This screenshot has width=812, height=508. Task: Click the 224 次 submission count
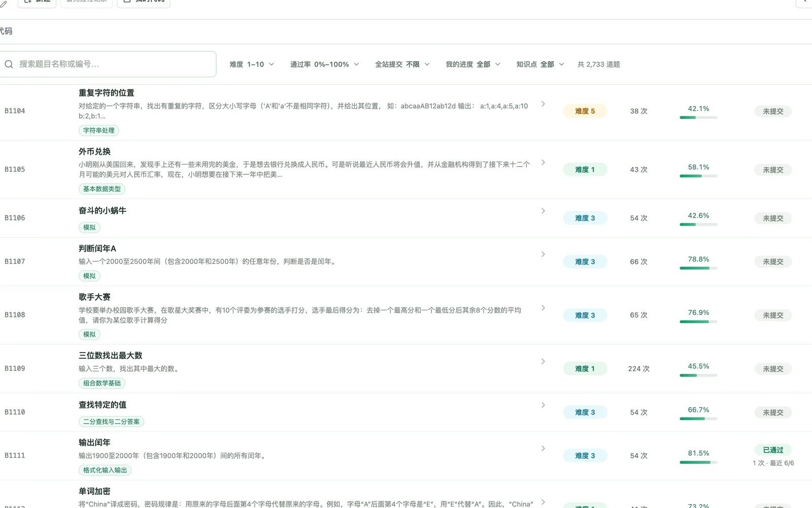click(638, 369)
